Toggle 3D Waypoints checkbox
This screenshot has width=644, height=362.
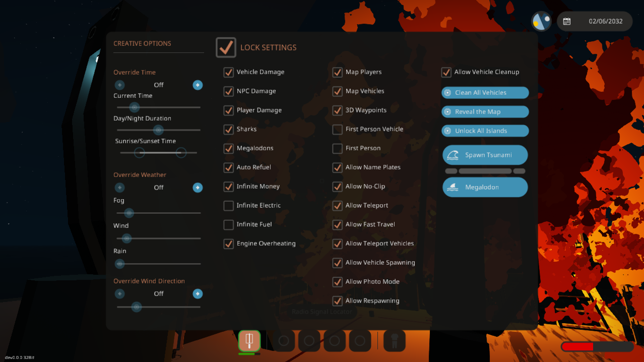point(338,110)
